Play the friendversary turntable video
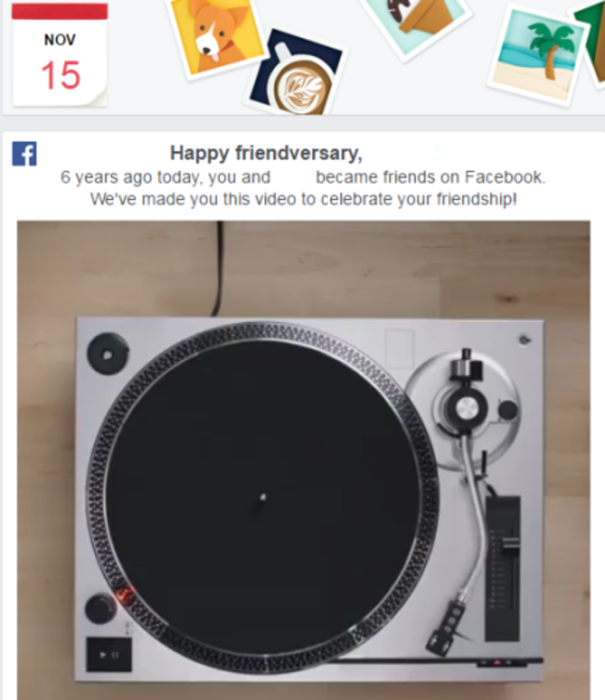The width and height of the screenshot is (605, 700). [x=303, y=460]
